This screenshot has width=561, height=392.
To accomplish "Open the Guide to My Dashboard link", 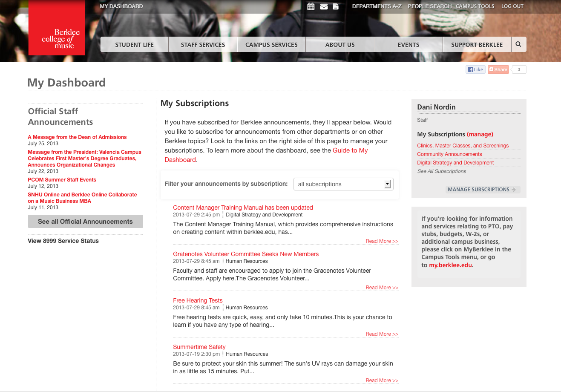I will click(x=266, y=155).
